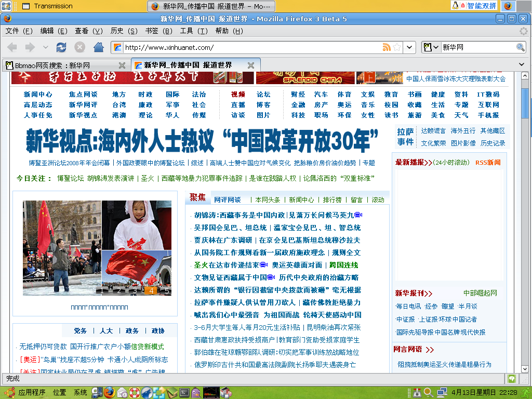
Task: Click the Ubuntu logo on the panel
Action: 9,393
